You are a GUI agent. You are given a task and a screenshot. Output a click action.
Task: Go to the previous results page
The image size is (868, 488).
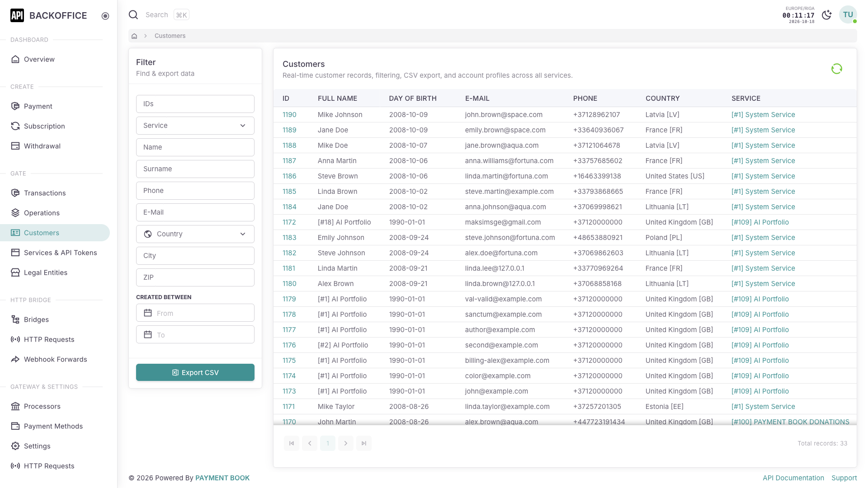310,443
